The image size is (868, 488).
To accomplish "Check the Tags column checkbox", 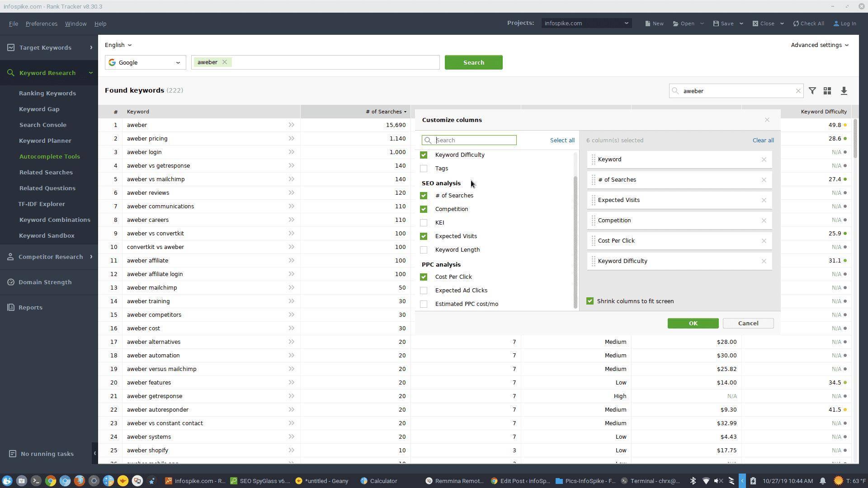I will [424, 169].
